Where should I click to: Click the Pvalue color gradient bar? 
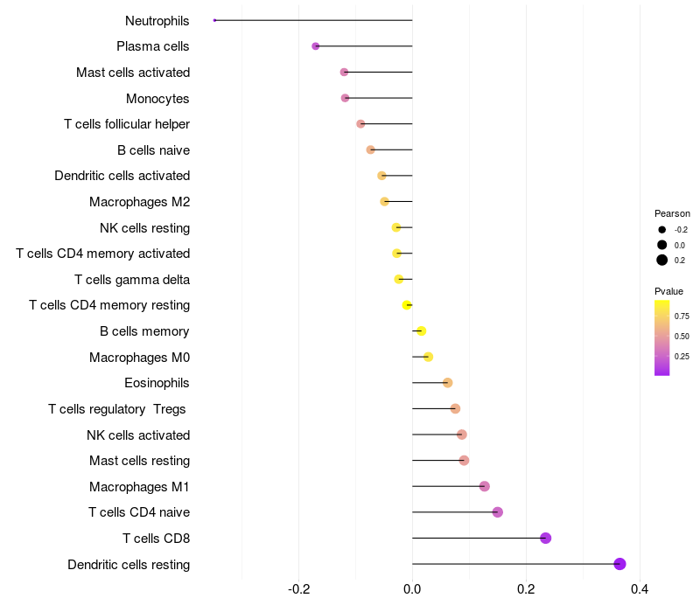click(662, 338)
